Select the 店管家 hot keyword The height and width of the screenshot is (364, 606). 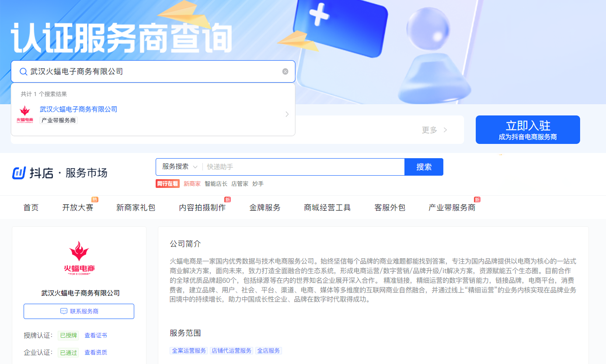point(240,184)
